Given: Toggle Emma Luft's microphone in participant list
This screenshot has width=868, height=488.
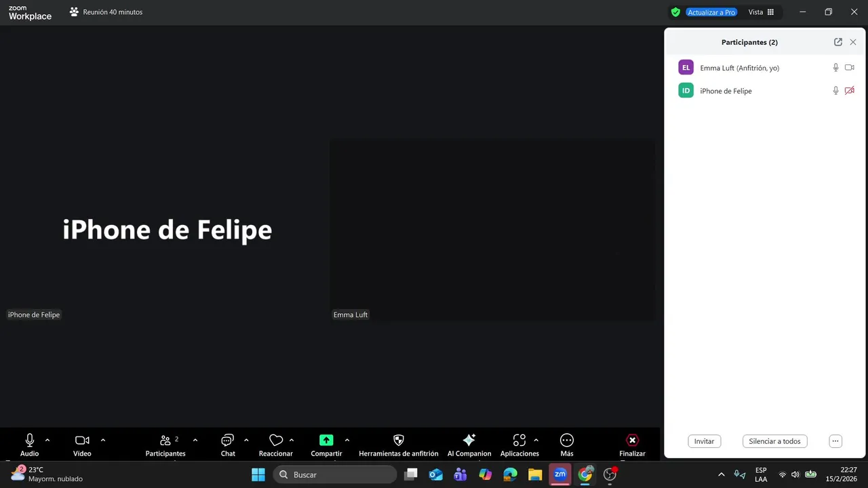Looking at the screenshot, I should point(835,68).
